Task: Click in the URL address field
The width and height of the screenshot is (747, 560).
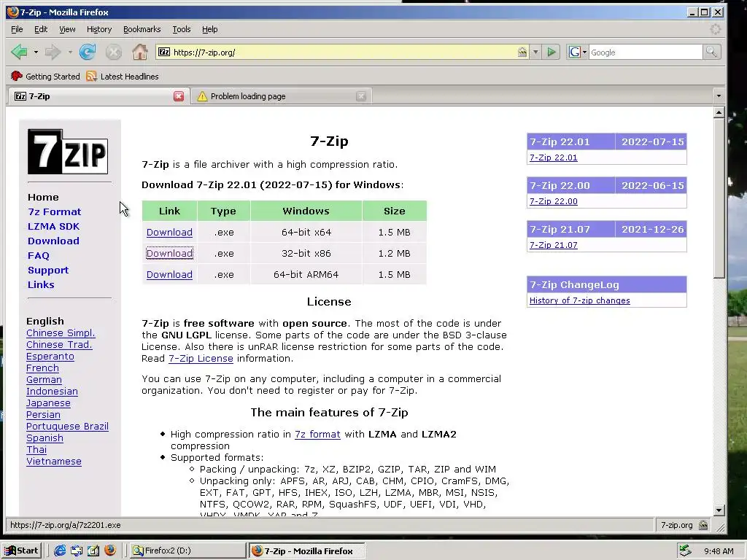Action: [343, 52]
